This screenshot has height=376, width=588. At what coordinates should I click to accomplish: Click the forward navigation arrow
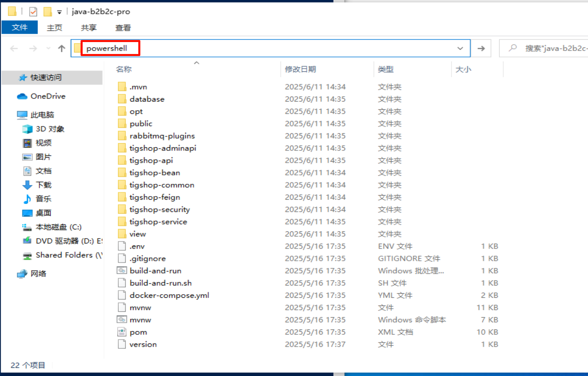click(33, 49)
